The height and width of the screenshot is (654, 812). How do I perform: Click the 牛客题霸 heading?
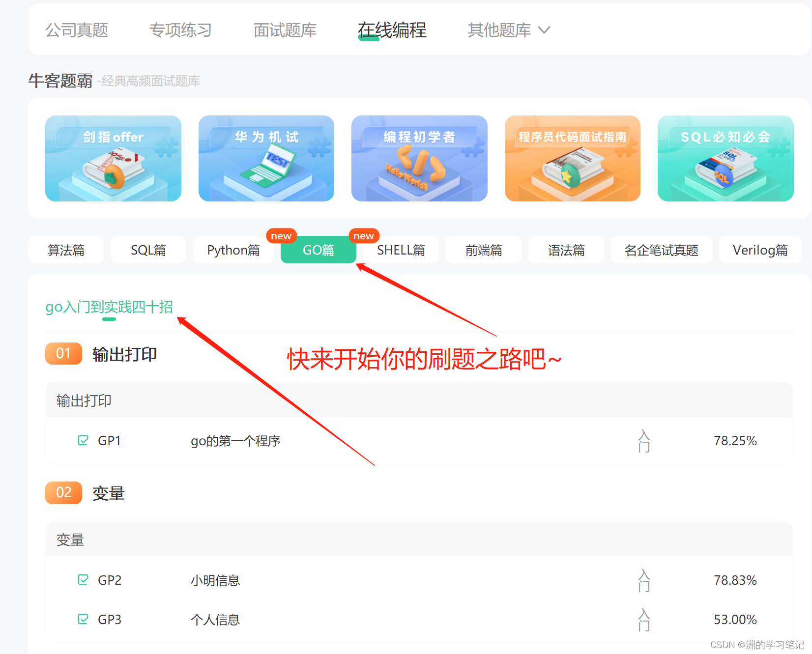(x=60, y=81)
